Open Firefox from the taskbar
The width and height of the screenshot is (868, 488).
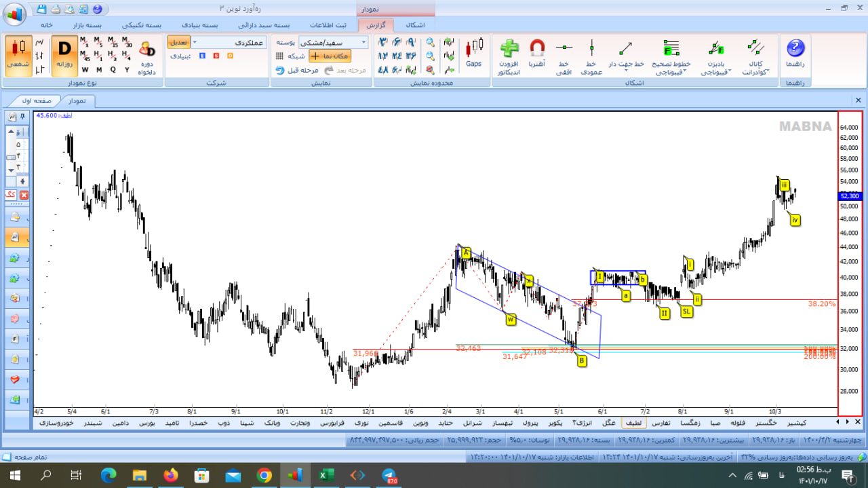[x=171, y=475]
